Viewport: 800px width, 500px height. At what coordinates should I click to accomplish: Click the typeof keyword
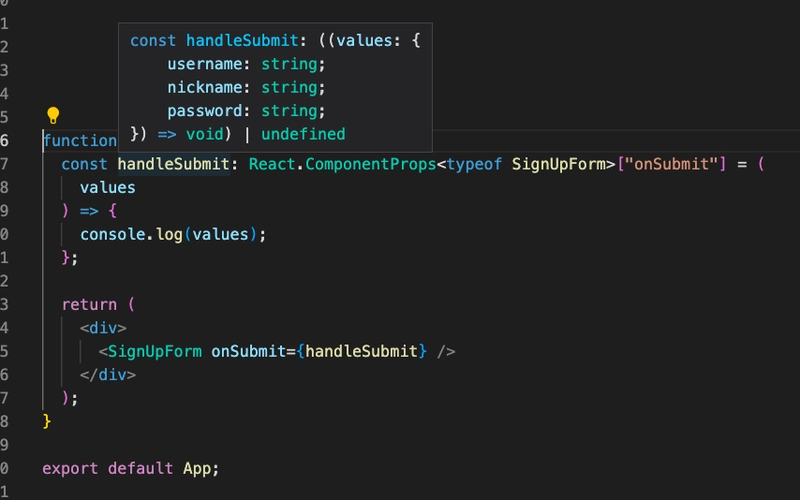(x=474, y=164)
